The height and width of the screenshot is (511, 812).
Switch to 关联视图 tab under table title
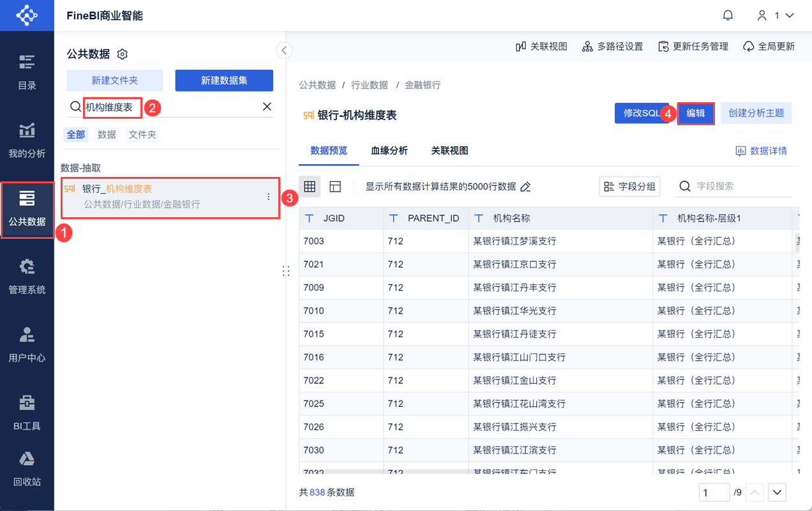pyautogui.click(x=449, y=151)
